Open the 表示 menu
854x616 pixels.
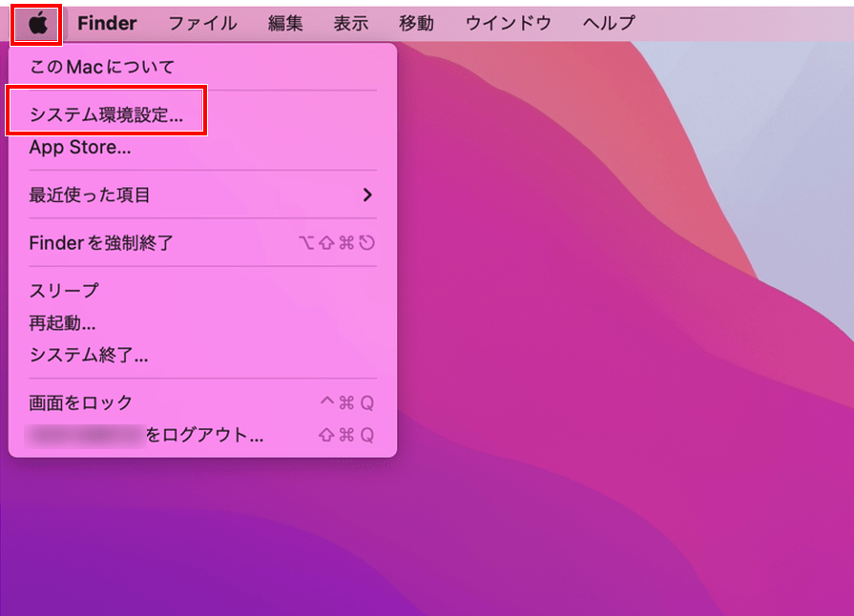[x=351, y=24]
